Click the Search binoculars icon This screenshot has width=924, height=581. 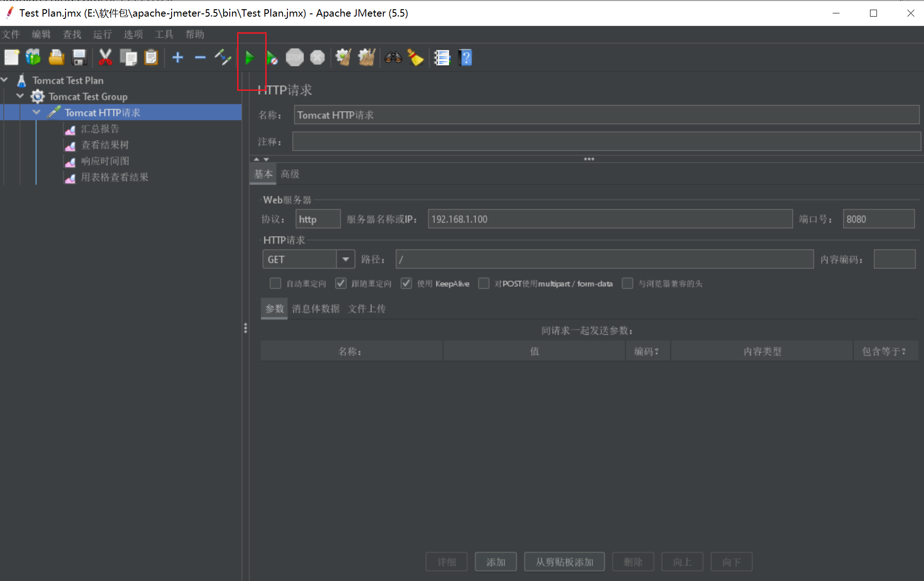[393, 58]
